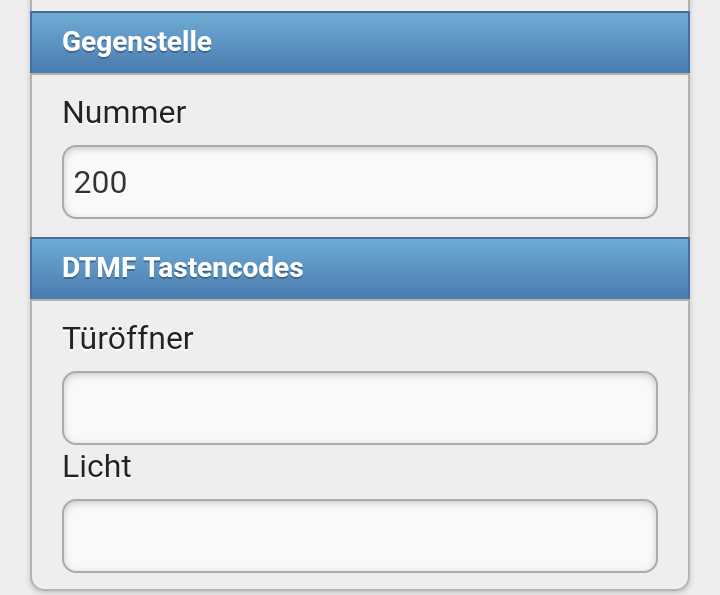Click inside the last text box of the form
The height and width of the screenshot is (595, 720).
(360, 536)
